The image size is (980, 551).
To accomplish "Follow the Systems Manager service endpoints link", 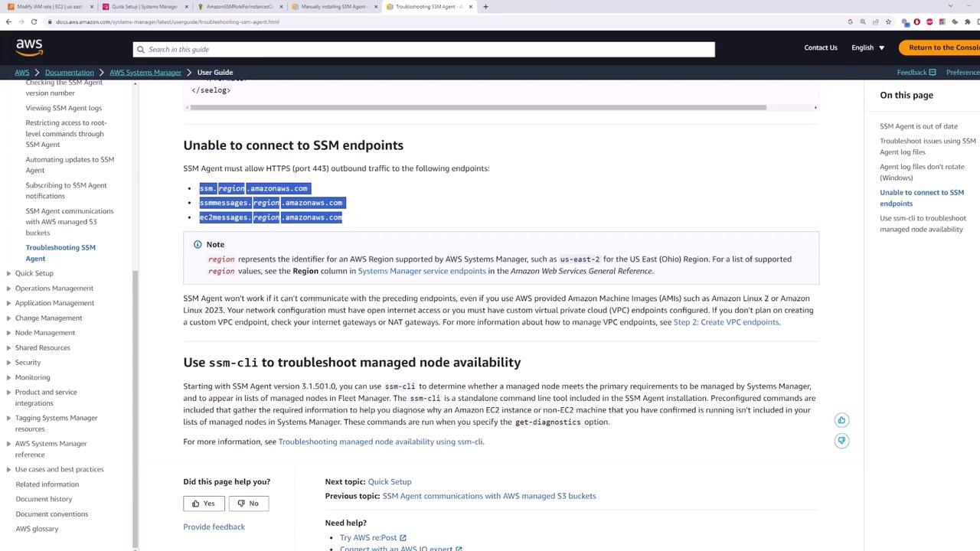I will 422,271.
